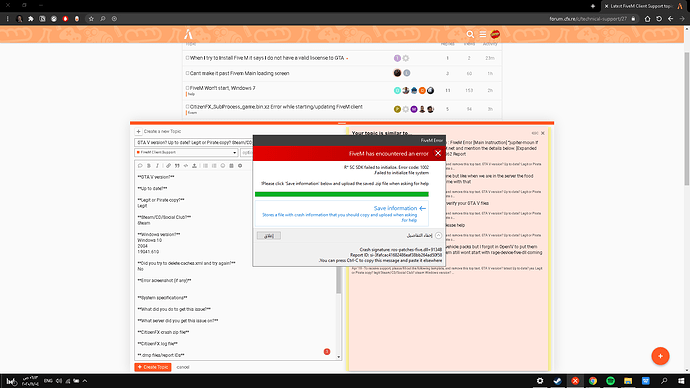Tick the checkbox beside 'FiveM Won't start, Windows 7'
The image size is (690, 388).
click(x=187, y=88)
